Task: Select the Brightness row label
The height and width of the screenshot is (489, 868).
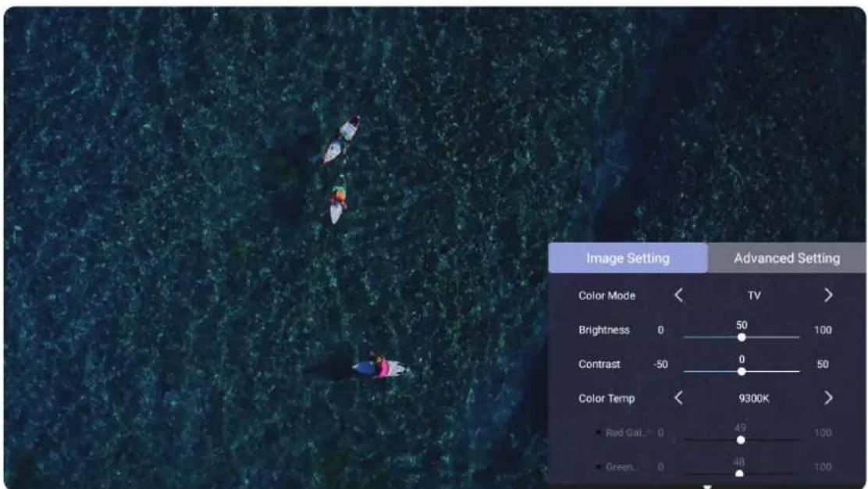Action: coord(604,330)
